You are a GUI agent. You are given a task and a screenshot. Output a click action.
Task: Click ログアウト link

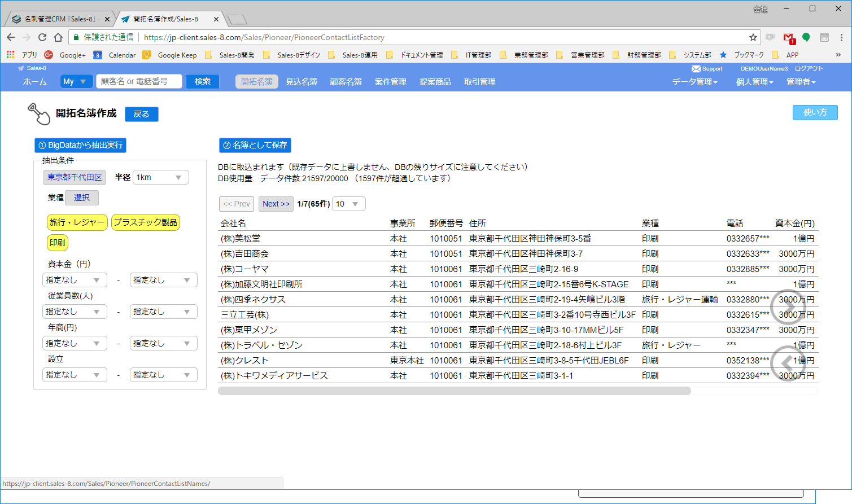(809, 69)
